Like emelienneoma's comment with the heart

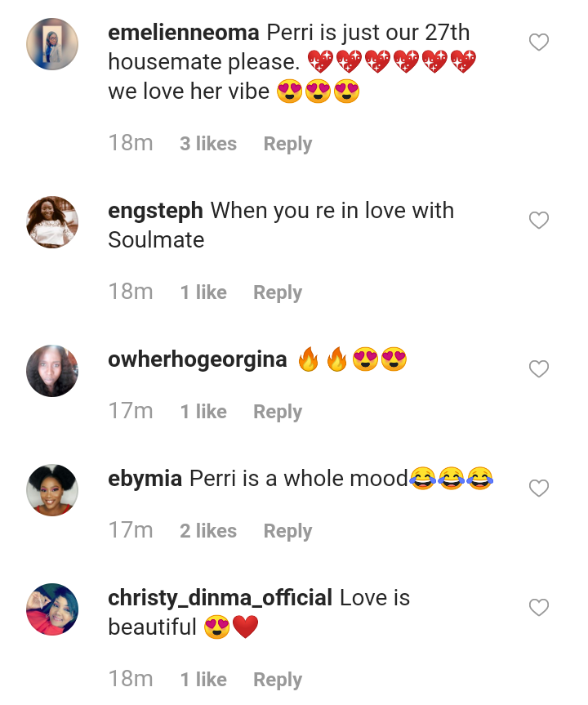[x=538, y=42]
